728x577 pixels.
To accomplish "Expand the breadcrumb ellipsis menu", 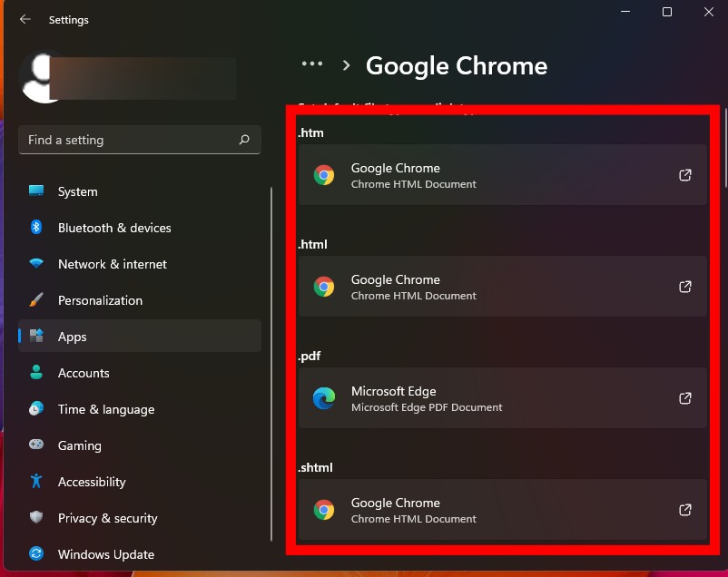I will pyautogui.click(x=312, y=64).
